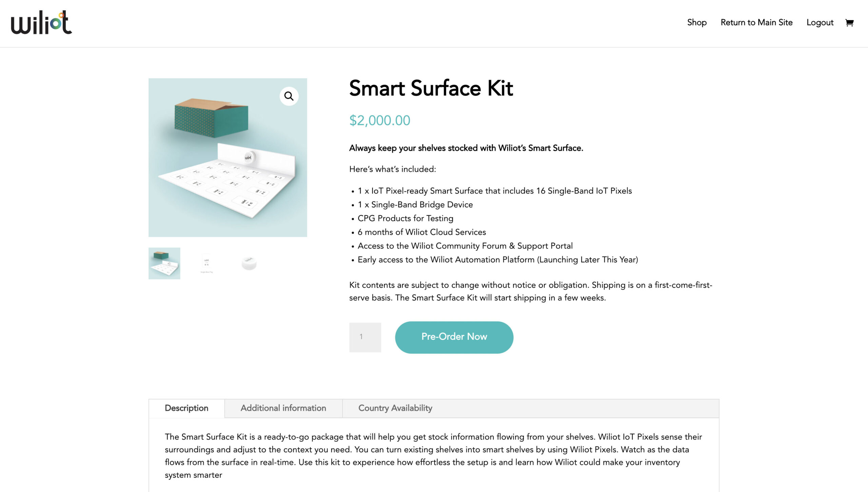Log out using the Logout link

pos(820,22)
